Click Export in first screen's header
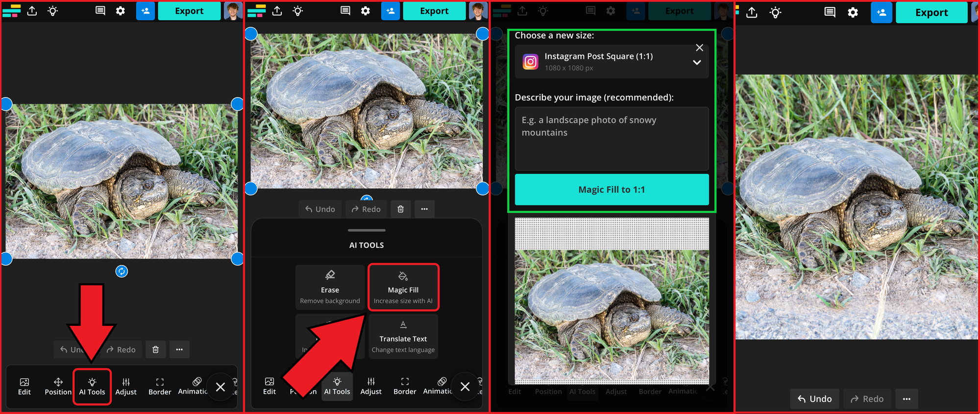 (189, 11)
